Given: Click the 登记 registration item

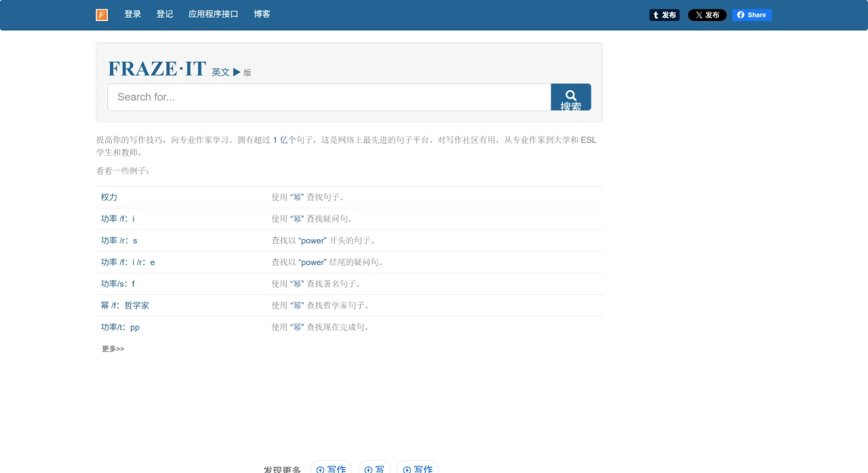Looking at the screenshot, I should coord(165,14).
